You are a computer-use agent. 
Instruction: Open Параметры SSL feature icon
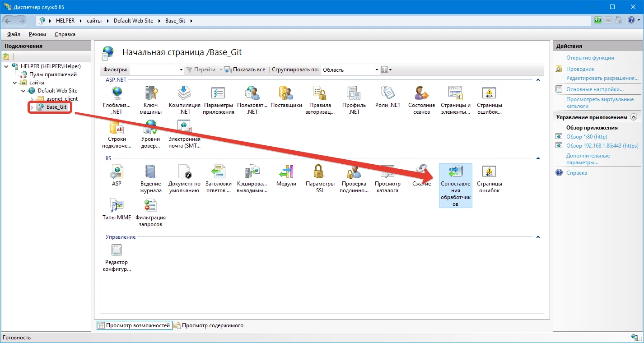tap(320, 179)
